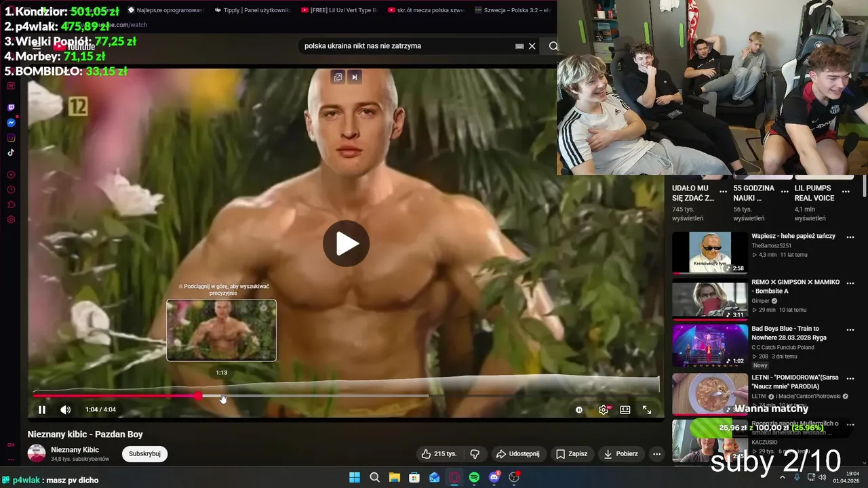Open Bad Boys Blue Train to Nowhere video
The height and width of the screenshot is (488, 868).
click(x=709, y=346)
